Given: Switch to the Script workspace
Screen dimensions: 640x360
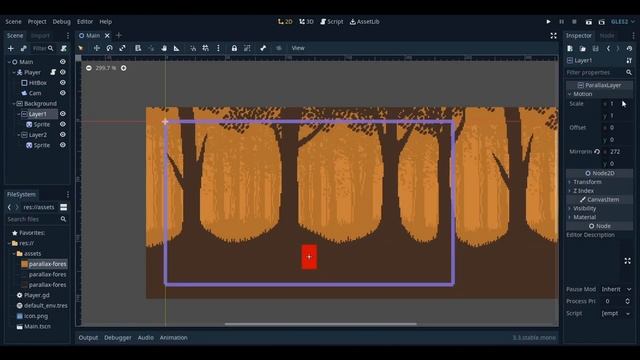Looking at the screenshot, I should 332,22.
